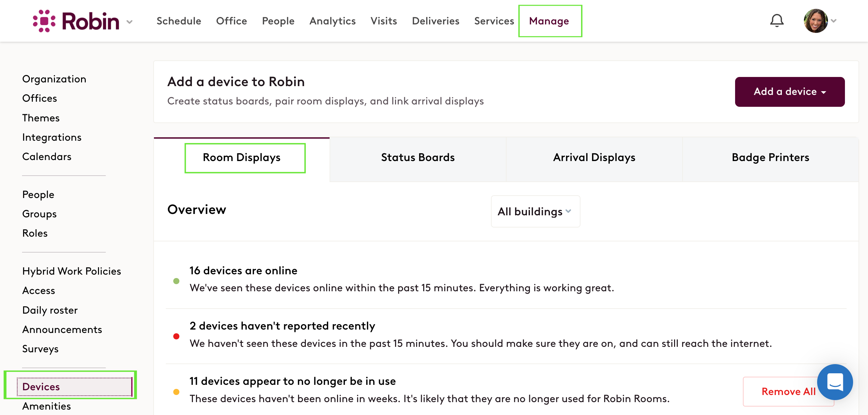868x415 pixels.
Task: Open Hybrid Work Policies in sidebar
Action: pos(72,271)
